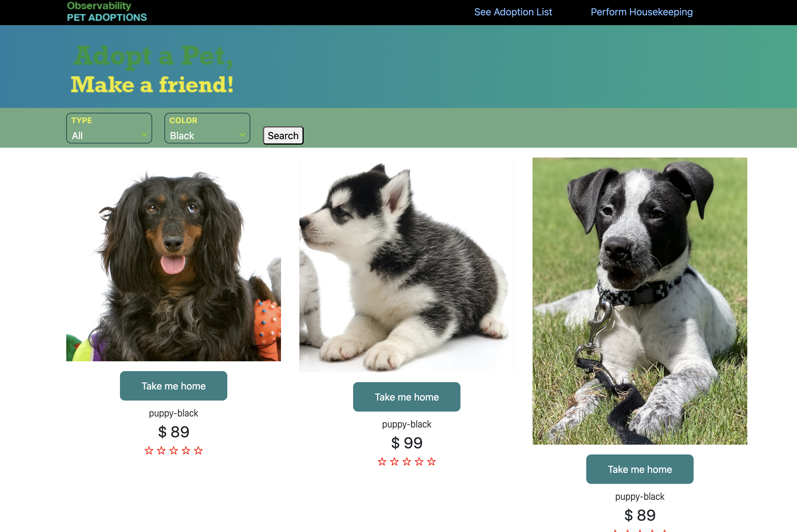Click the third star under the $89 dachshund
The width and height of the screenshot is (797, 532).
[x=174, y=450]
